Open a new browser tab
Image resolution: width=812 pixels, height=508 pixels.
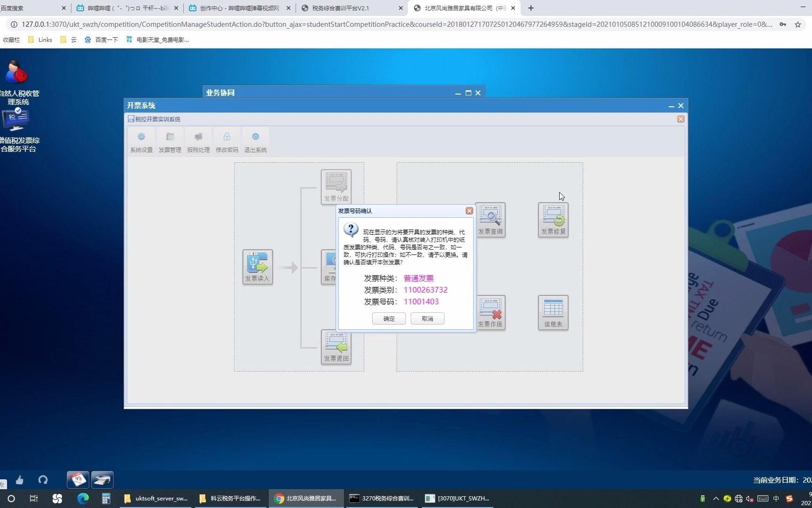point(531,8)
